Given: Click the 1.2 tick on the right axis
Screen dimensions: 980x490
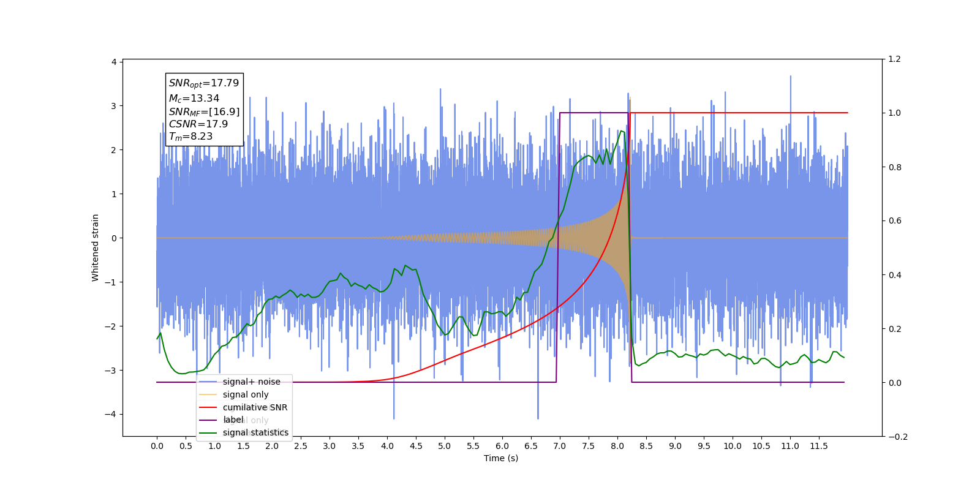Looking at the screenshot, I should (x=895, y=59).
